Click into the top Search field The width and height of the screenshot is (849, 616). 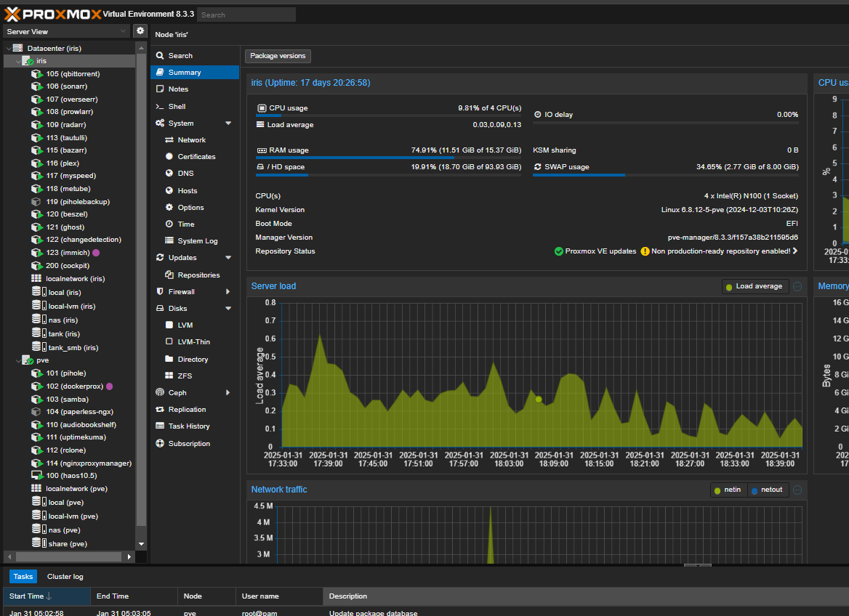coord(246,15)
